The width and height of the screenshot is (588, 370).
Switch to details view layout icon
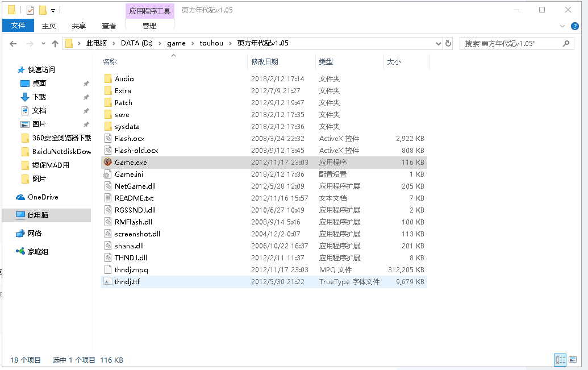(x=561, y=360)
